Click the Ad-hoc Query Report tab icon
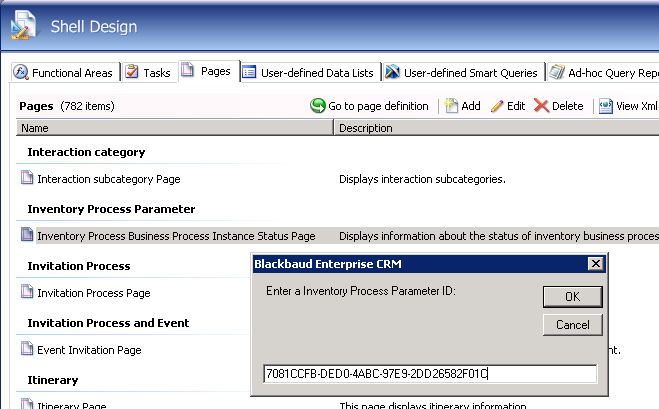This screenshot has width=659, height=409. tap(556, 72)
